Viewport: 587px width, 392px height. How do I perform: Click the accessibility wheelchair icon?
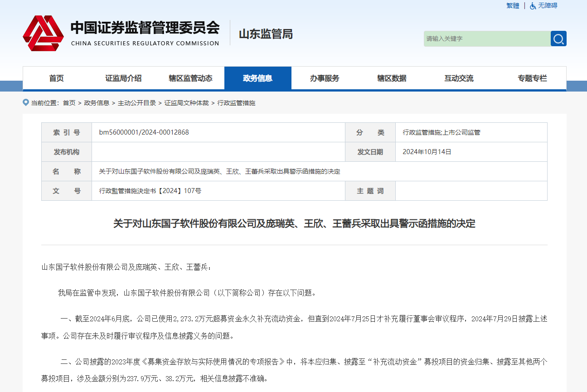(x=533, y=6)
